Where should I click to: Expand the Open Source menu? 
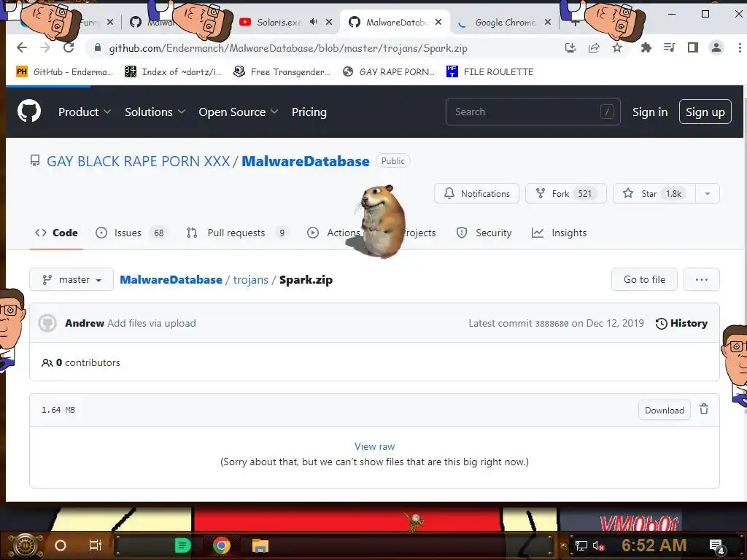coord(239,112)
